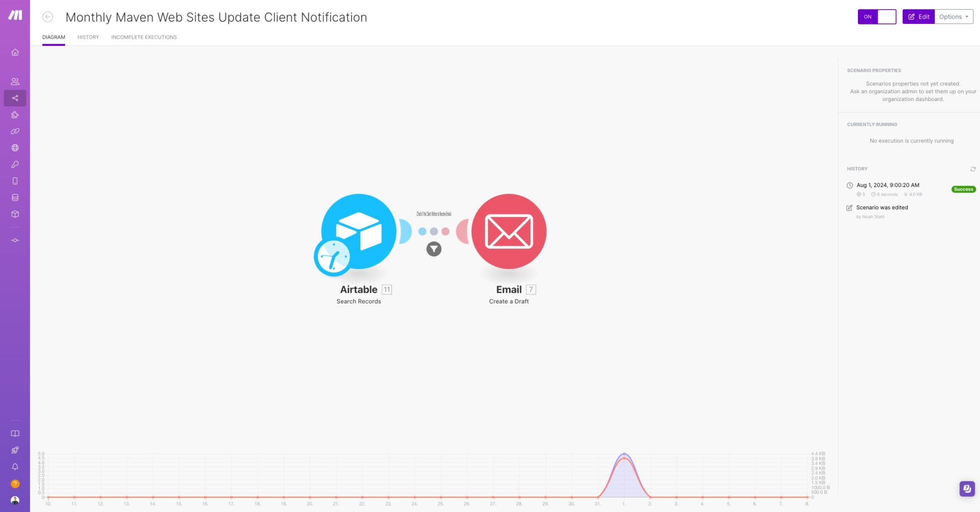Open the Airtable schedule clock icon
This screenshot has width=980, height=512.
pos(333,257)
